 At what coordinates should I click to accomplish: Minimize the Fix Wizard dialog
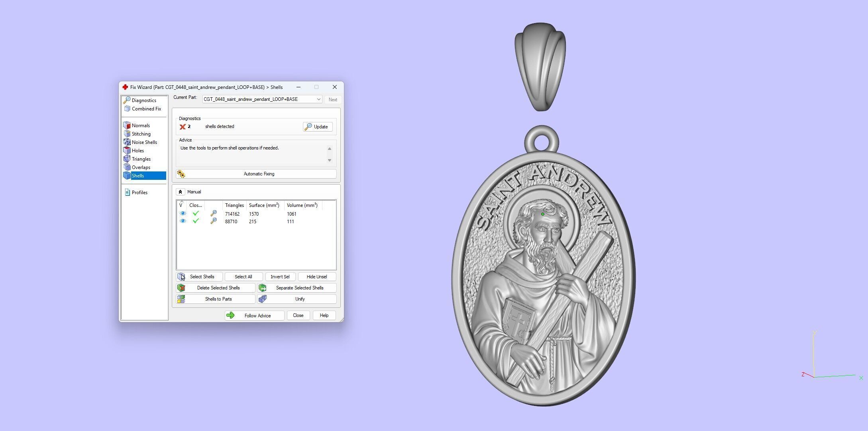click(x=298, y=87)
